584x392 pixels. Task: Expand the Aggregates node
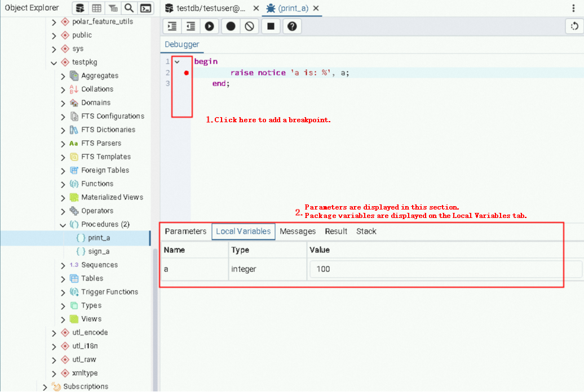pyautogui.click(x=63, y=76)
